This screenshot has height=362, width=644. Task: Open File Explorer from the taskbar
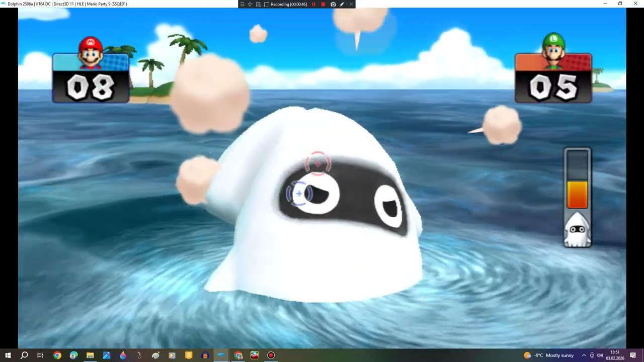click(x=90, y=355)
